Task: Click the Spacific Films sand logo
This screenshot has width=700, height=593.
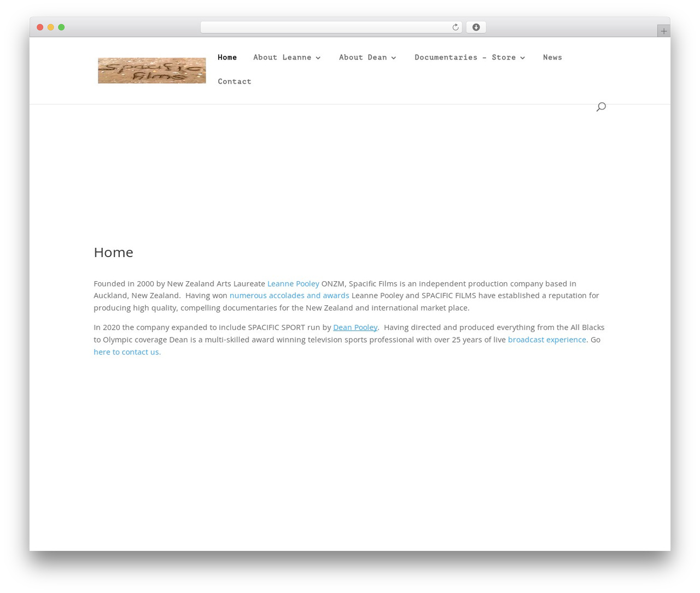Action: pos(152,71)
